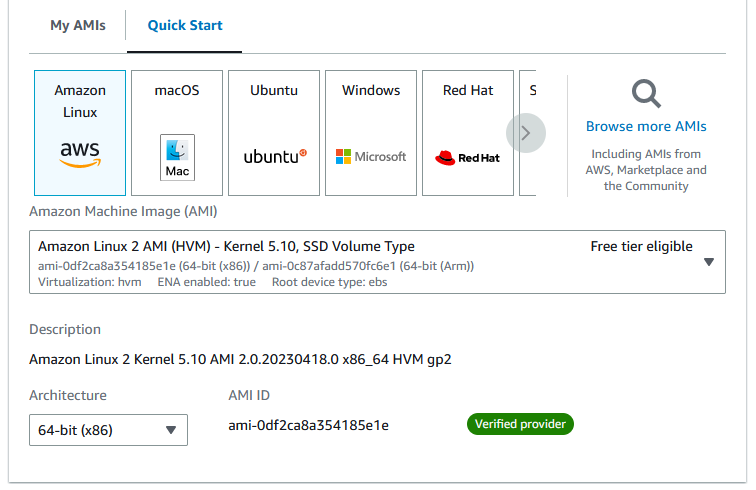This screenshot has height=490, width=756.
Task: Click the 'Virtualization: hvm' text
Action: [90, 282]
